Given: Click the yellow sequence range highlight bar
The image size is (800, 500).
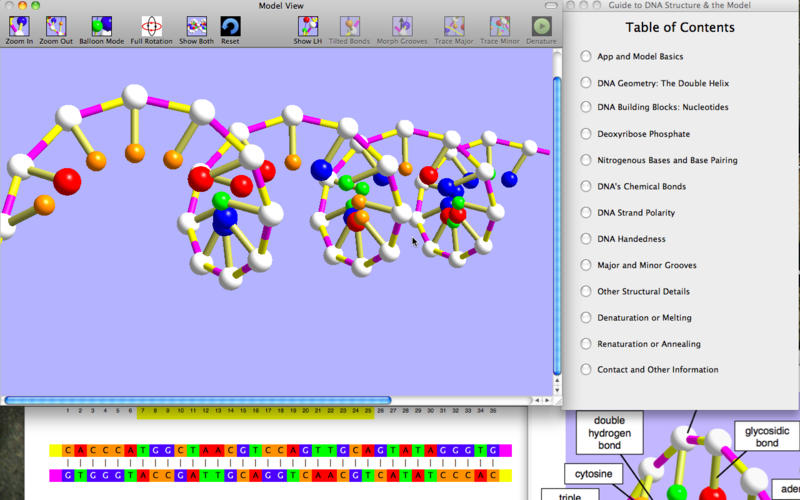Looking at the screenshot, I should [256, 414].
